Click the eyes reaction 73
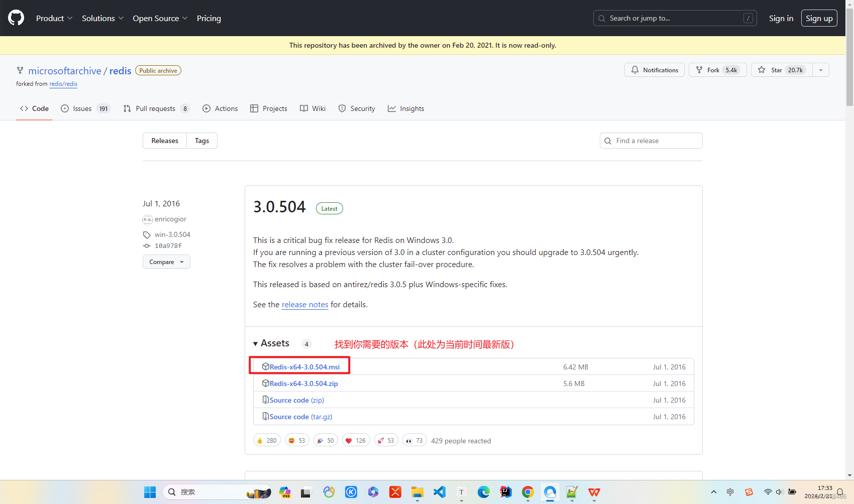 (x=414, y=440)
